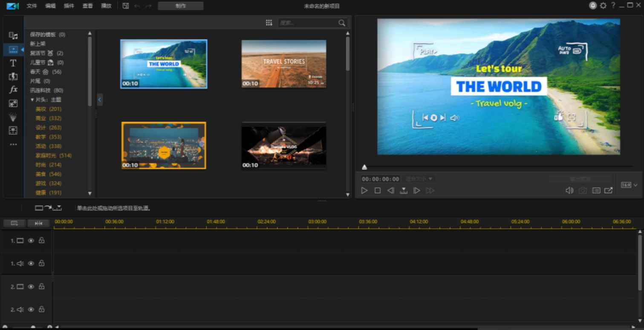Click the three-dot more rooms icon
The width and height of the screenshot is (644, 330).
pyautogui.click(x=13, y=144)
